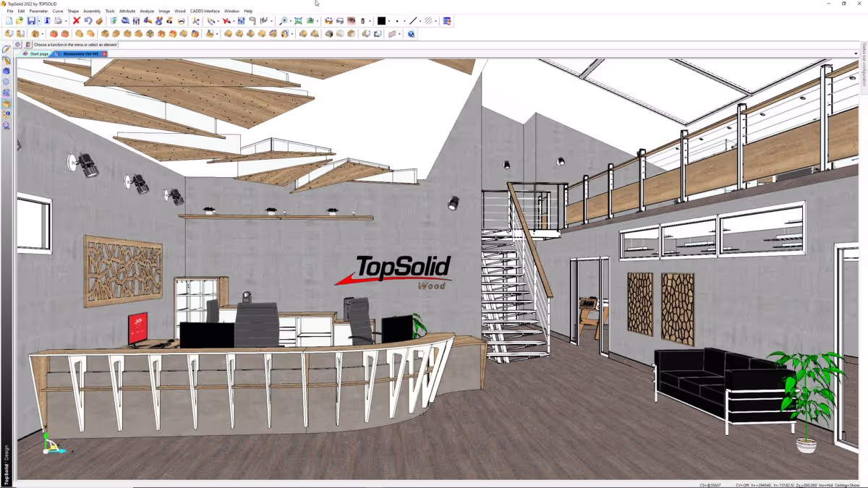The height and width of the screenshot is (488, 868).
Task: Click the Print icon in toolbar
Action: tap(57, 21)
